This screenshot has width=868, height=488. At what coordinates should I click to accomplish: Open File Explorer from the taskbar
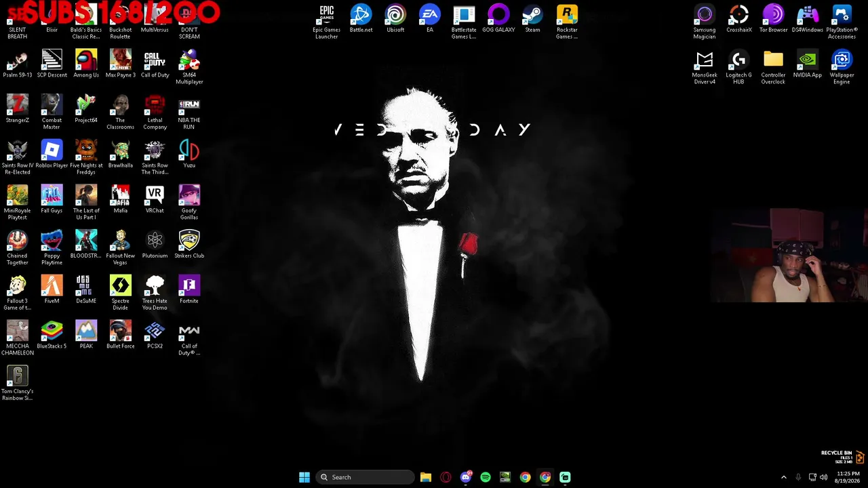coord(426,477)
